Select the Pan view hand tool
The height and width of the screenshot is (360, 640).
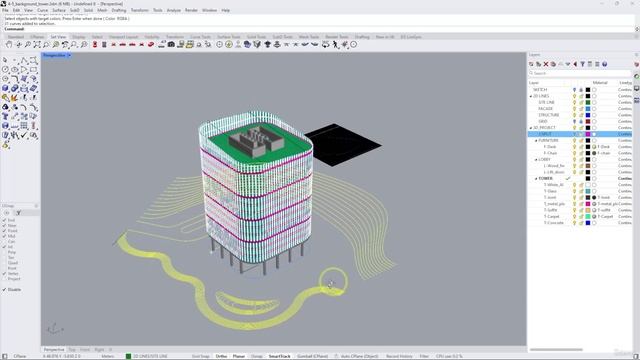pos(9,44)
